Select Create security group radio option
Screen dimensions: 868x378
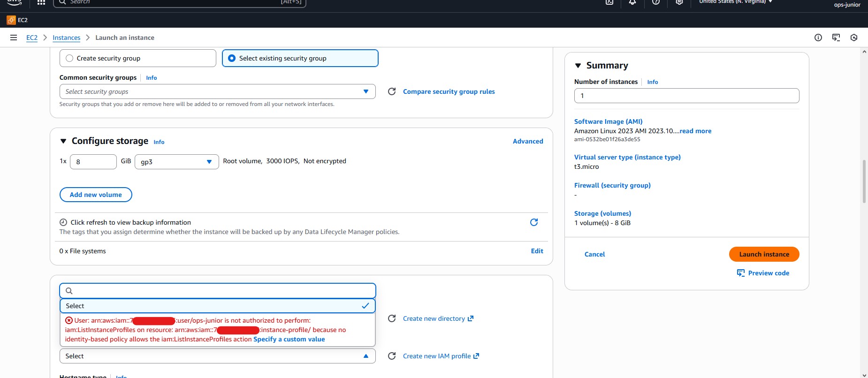coord(70,58)
